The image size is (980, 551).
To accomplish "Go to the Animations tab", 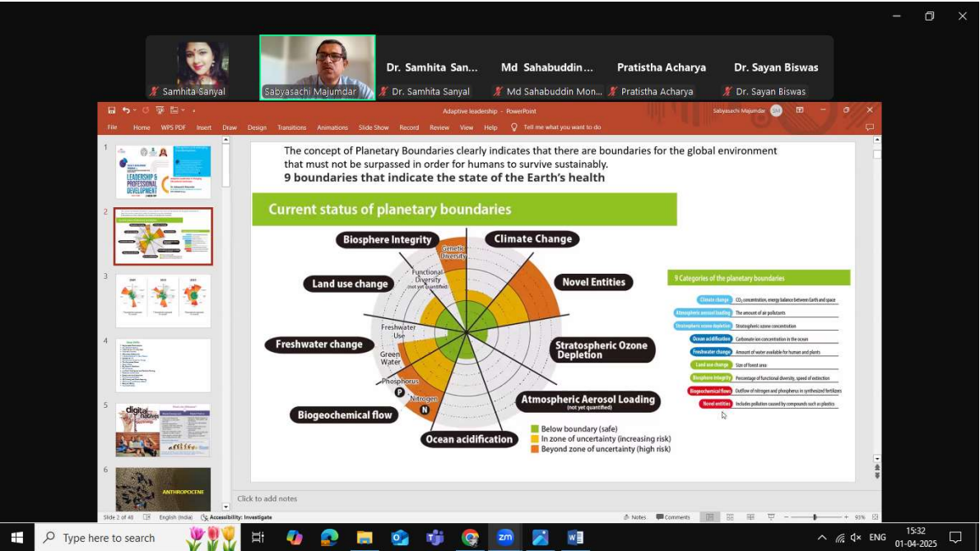I will (332, 127).
